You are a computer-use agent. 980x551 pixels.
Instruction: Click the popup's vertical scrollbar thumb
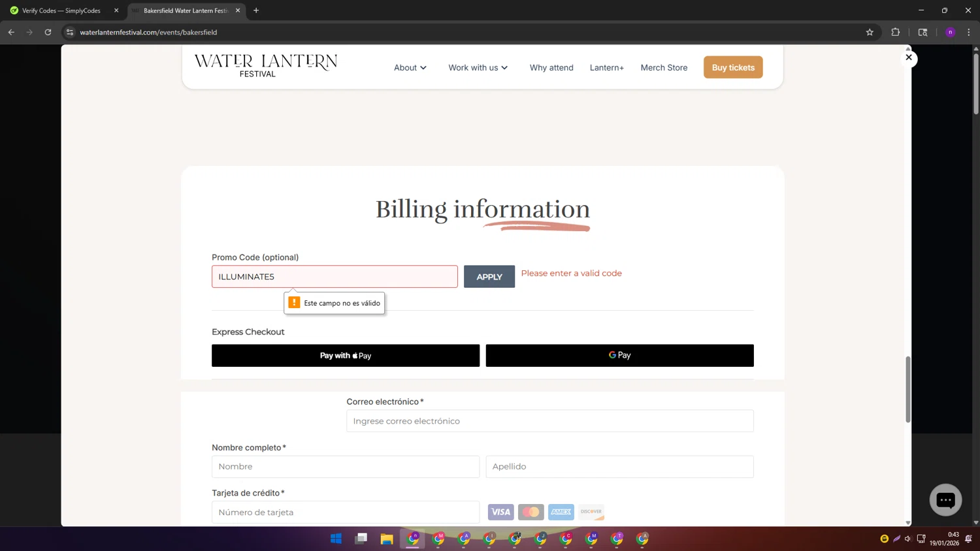907,390
